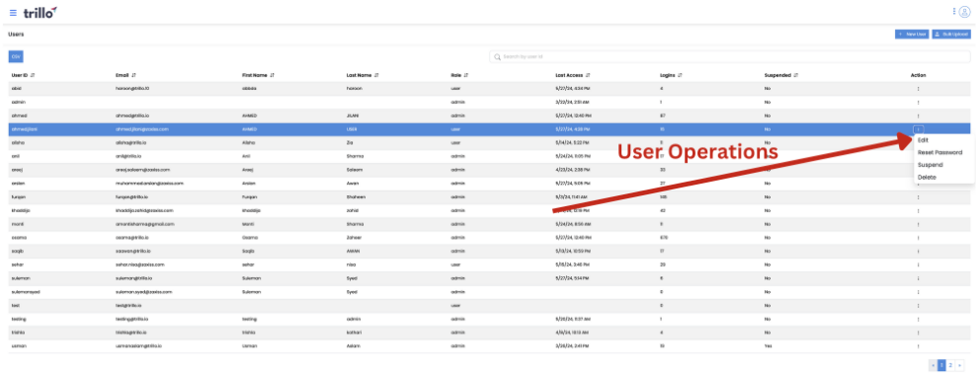Click email khadija.zahid@zaxiss.com

coord(144,210)
